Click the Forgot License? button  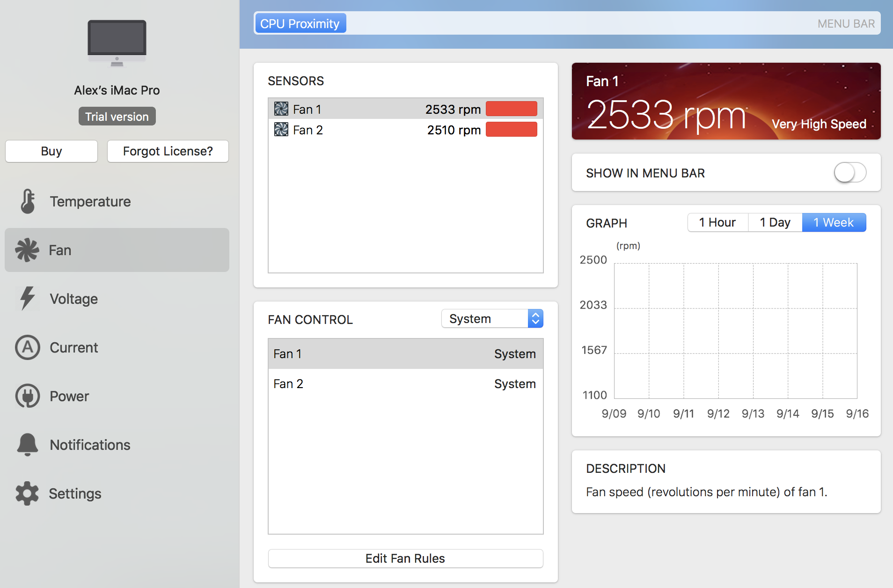(168, 151)
